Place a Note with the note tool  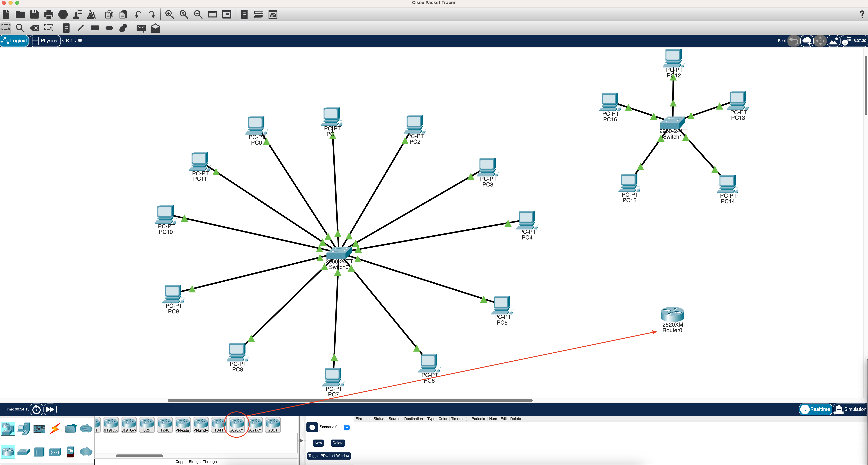pyautogui.click(x=66, y=28)
